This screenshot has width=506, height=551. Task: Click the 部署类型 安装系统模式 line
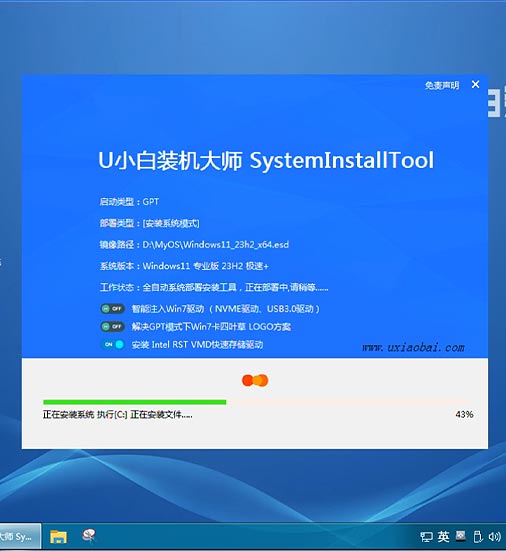(150, 223)
